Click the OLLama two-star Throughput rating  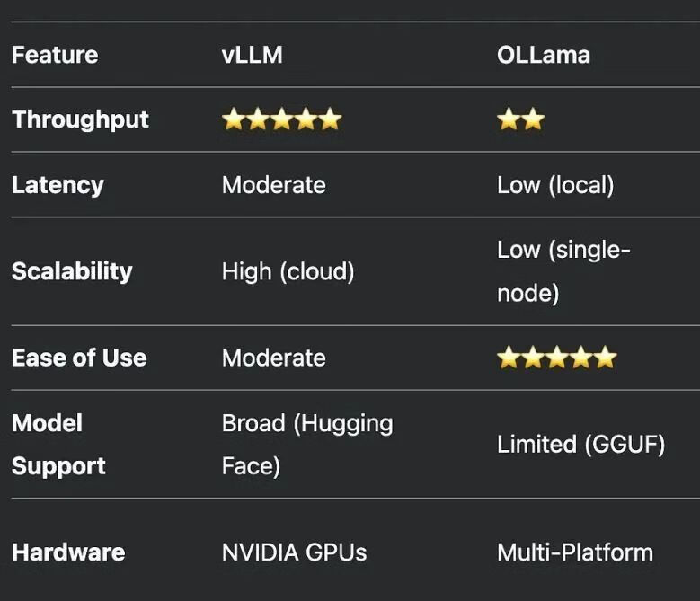coord(521,119)
